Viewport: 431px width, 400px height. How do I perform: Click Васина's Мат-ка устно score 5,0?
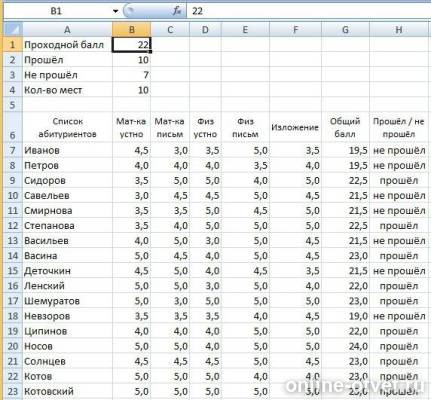coord(132,256)
